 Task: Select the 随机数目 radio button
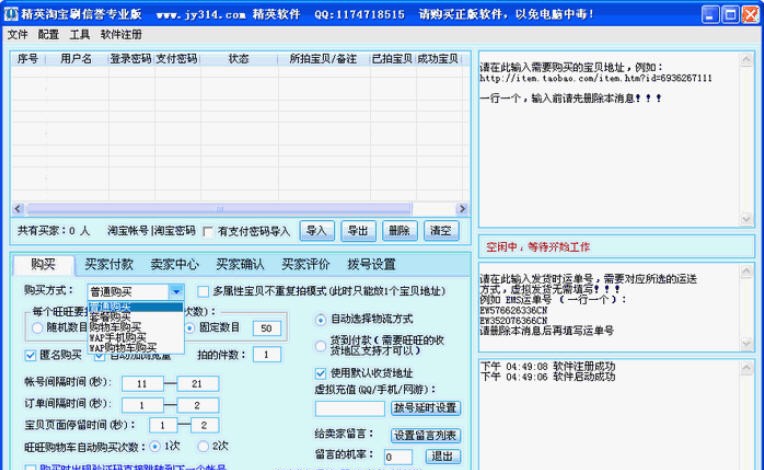[38, 328]
